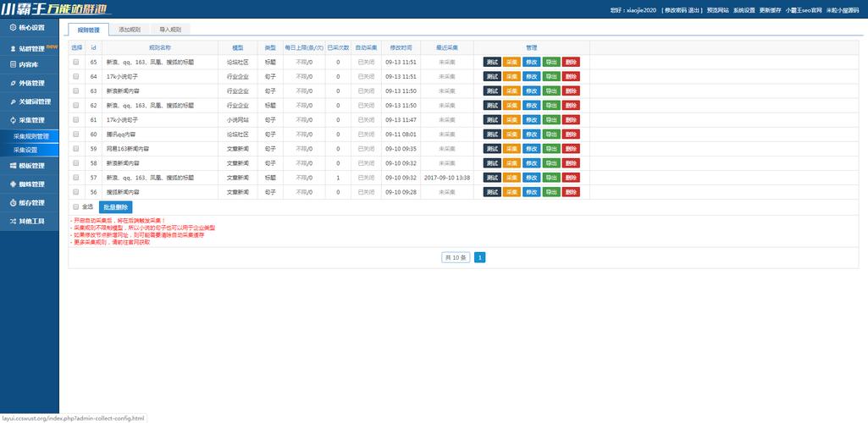Click the 更新缓存 header link
Image resolution: width=868 pixels, height=423 pixels.
pos(770,10)
